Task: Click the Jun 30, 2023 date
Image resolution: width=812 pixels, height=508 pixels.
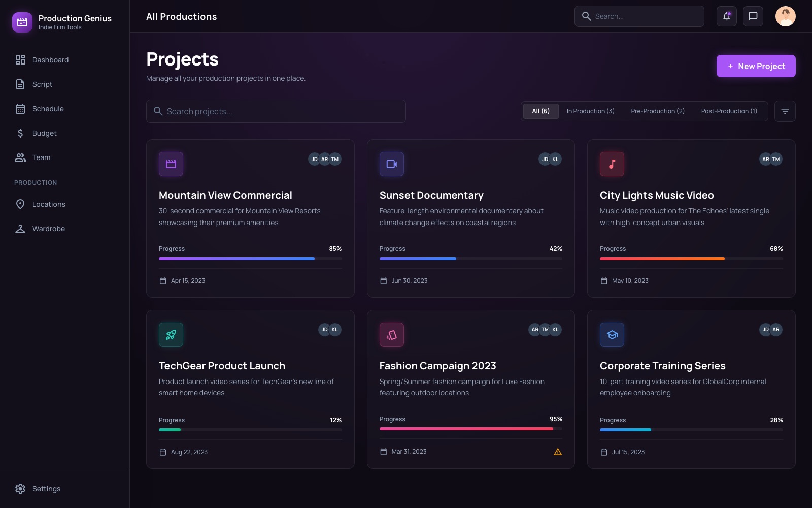Action: 410,281
